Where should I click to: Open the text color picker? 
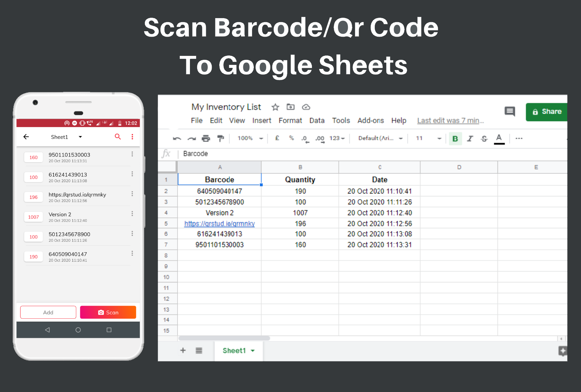pos(499,138)
